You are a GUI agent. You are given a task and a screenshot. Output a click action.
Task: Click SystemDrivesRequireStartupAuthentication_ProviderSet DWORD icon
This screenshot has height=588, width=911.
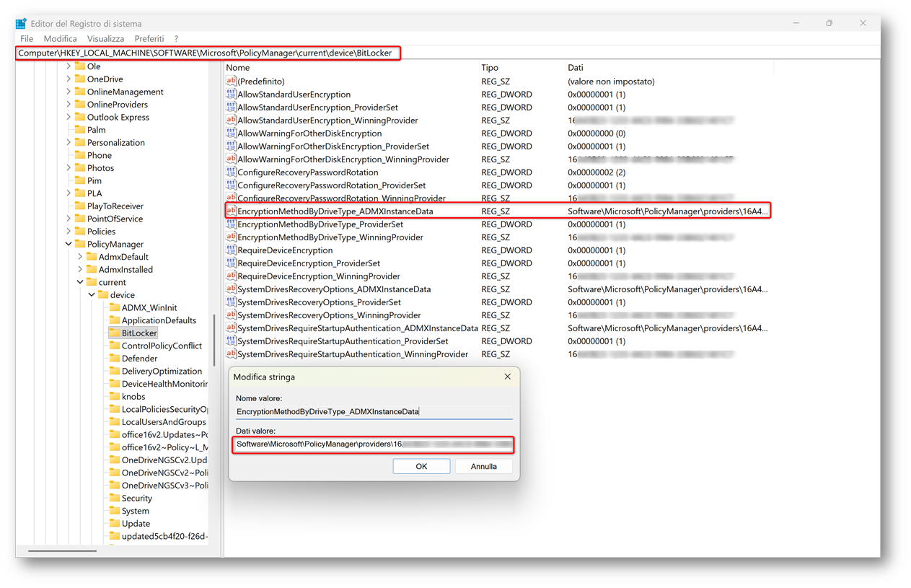pyautogui.click(x=231, y=341)
